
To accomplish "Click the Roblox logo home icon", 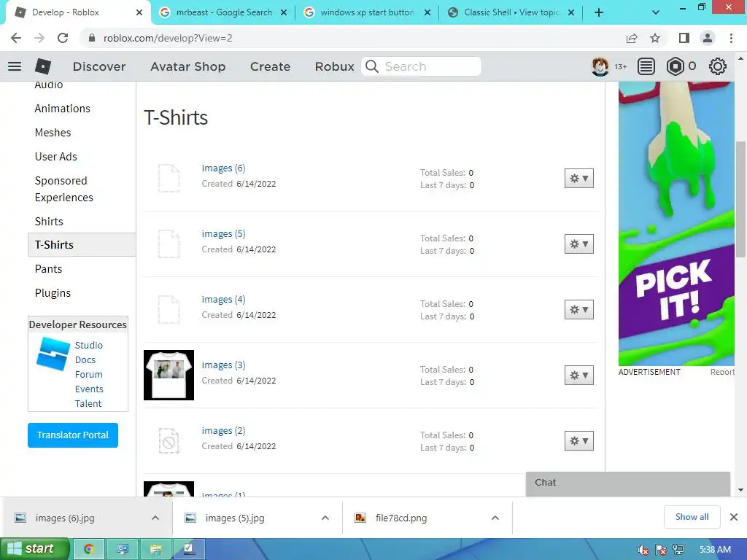I will pyautogui.click(x=43, y=66).
